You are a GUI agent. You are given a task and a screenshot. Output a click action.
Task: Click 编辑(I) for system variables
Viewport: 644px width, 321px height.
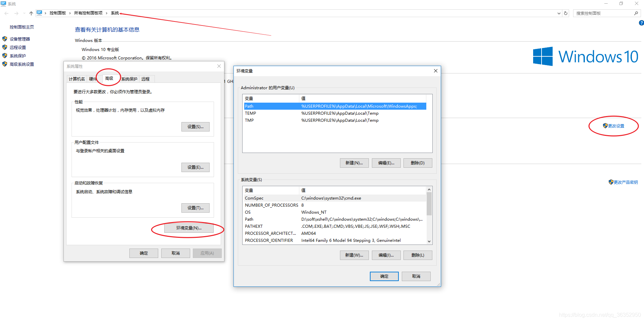click(386, 255)
